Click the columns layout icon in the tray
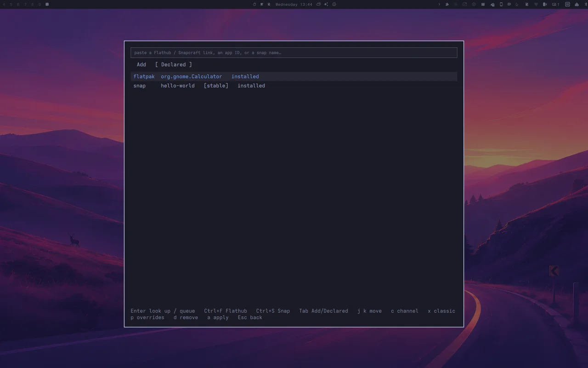The height and width of the screenshot is (368, 588). pos(567,4)
